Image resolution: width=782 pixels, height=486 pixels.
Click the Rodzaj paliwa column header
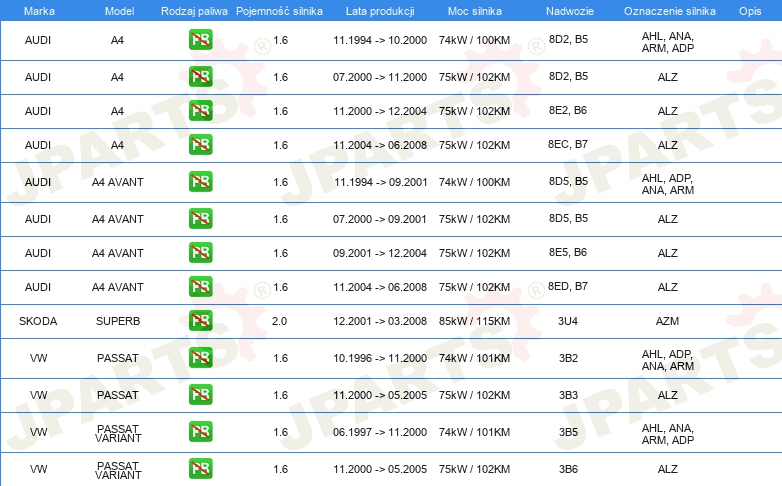click(194, 11)
